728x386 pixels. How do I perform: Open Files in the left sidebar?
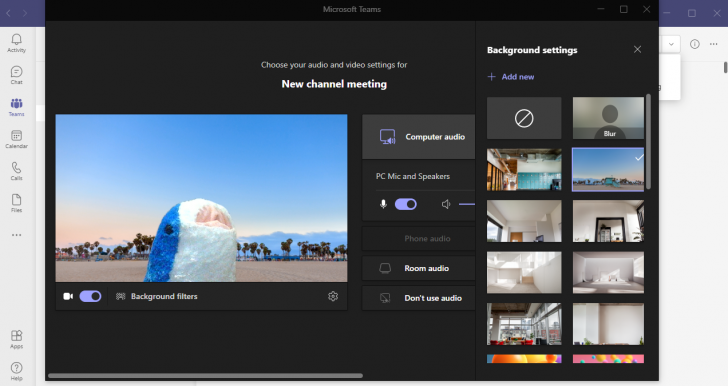point(16,203)
